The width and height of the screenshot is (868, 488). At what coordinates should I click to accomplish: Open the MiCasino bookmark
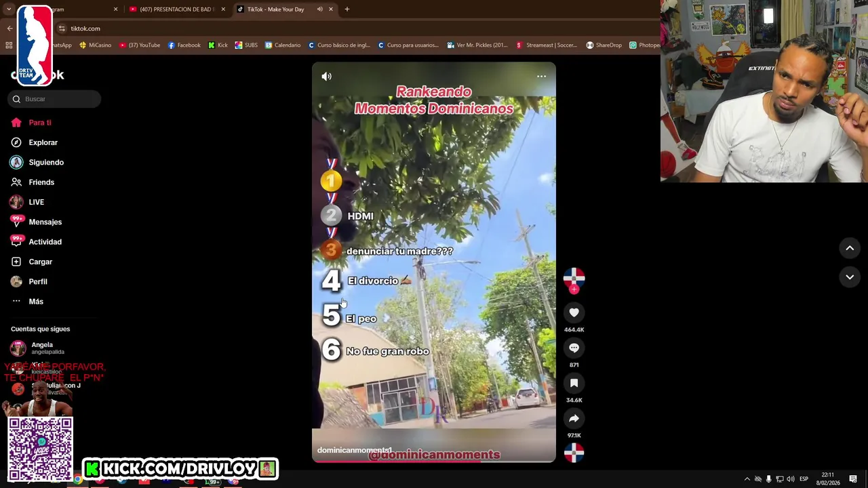[95, 45]
